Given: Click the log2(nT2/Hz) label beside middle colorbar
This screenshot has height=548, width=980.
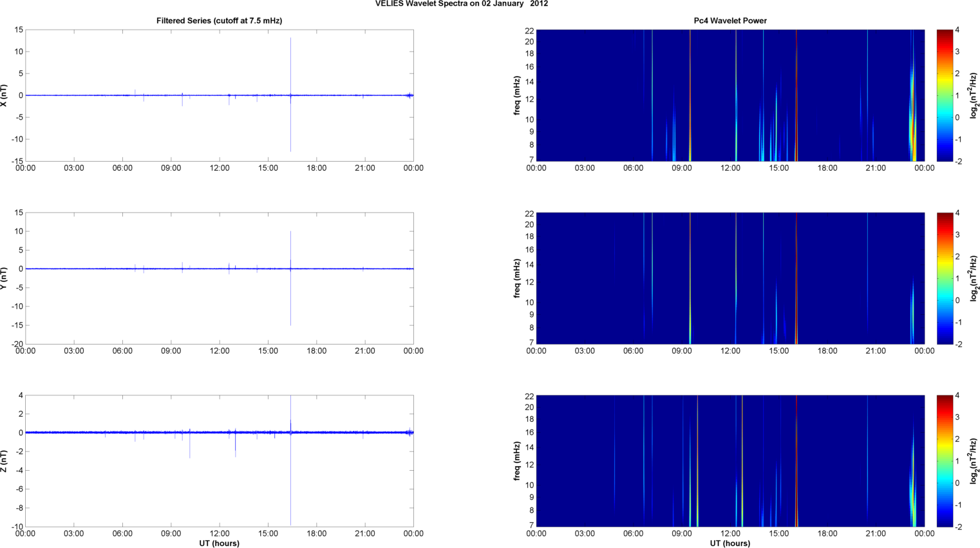Looking at the screenshot, I should tap(974, 278).
